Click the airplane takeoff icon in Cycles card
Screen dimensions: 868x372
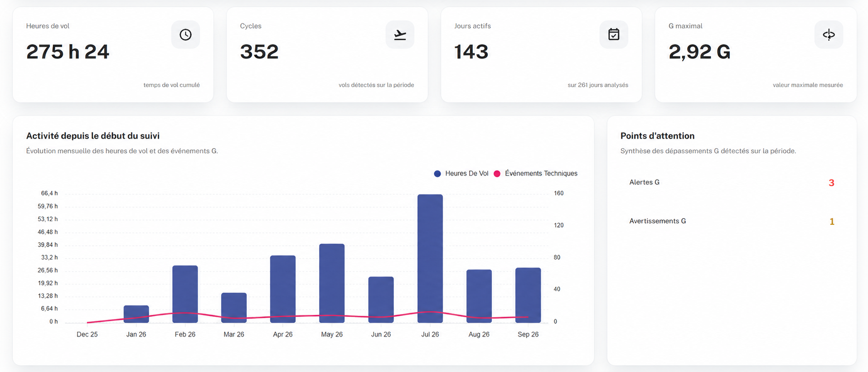(x=400, y=34)
